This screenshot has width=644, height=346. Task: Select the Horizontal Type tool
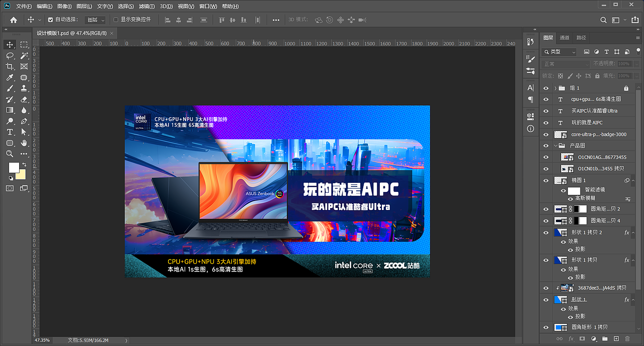click(x=10, y=132)
